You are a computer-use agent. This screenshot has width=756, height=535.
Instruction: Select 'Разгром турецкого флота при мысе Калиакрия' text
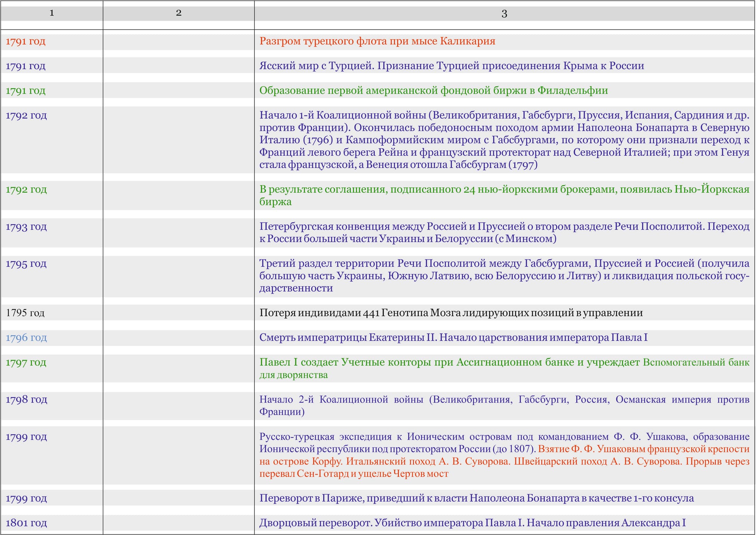(377, 41)
